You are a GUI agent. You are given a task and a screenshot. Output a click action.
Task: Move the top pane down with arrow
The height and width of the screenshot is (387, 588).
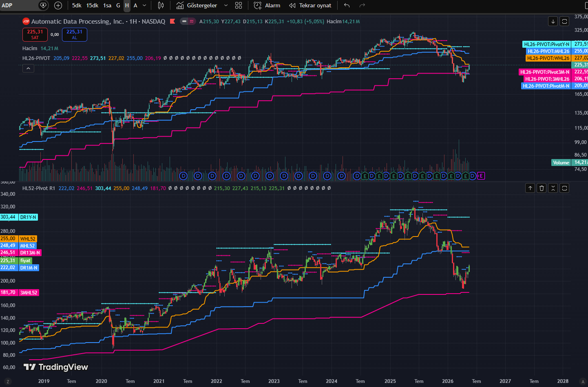click(553, 21)
